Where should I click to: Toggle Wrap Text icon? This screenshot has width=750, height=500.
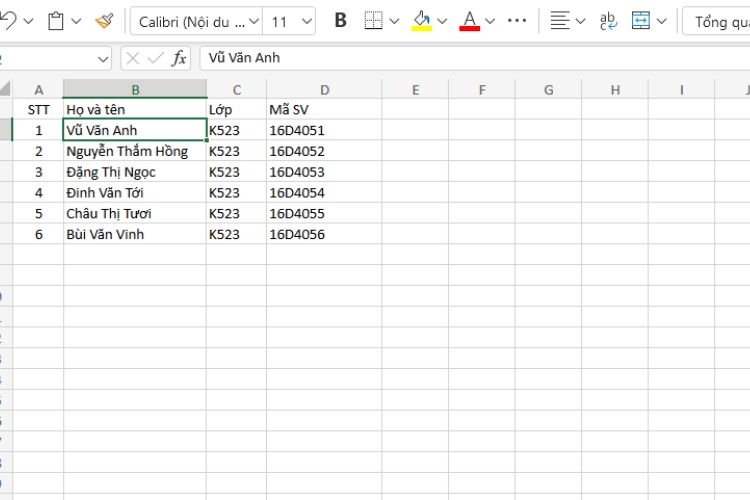[608, 21]
